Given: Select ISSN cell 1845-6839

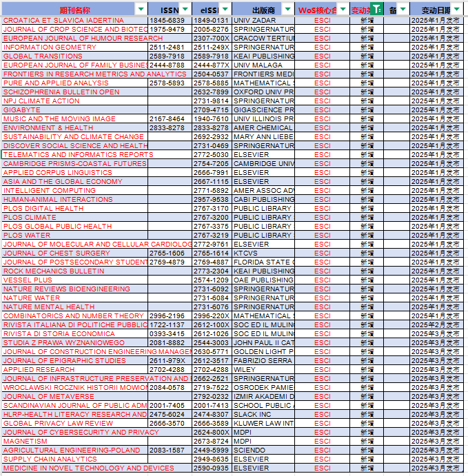Looking at the screenshot, I should click(x=170, y=21).
